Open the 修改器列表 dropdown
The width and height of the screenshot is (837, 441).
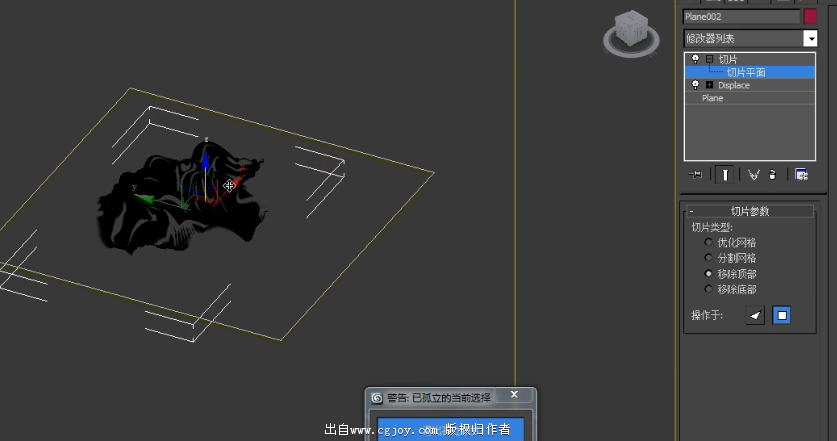(810, 38)
